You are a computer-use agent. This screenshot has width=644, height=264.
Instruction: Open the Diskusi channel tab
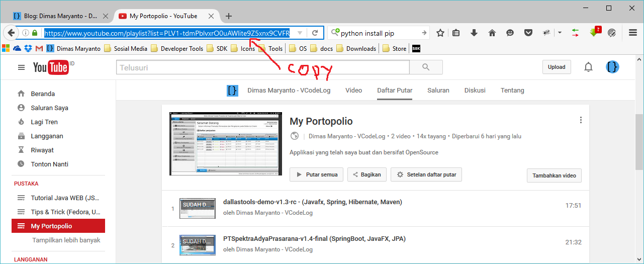point(475,91)
